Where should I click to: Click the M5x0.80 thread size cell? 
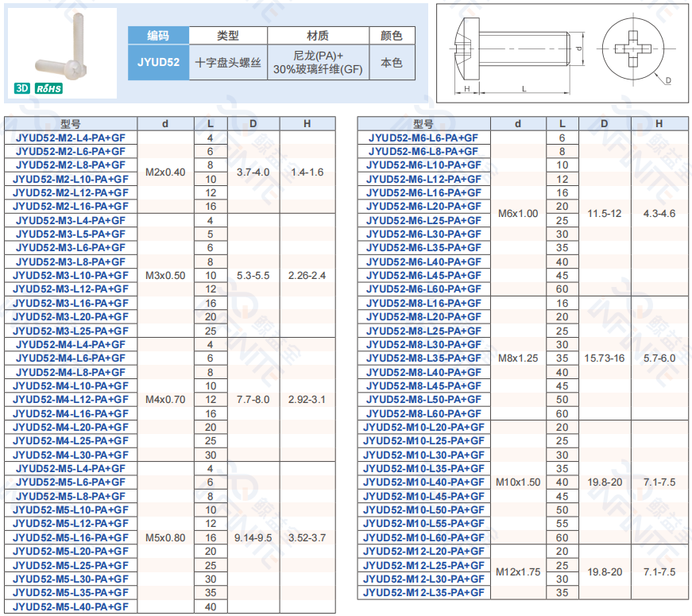click(x=165, y=537)
